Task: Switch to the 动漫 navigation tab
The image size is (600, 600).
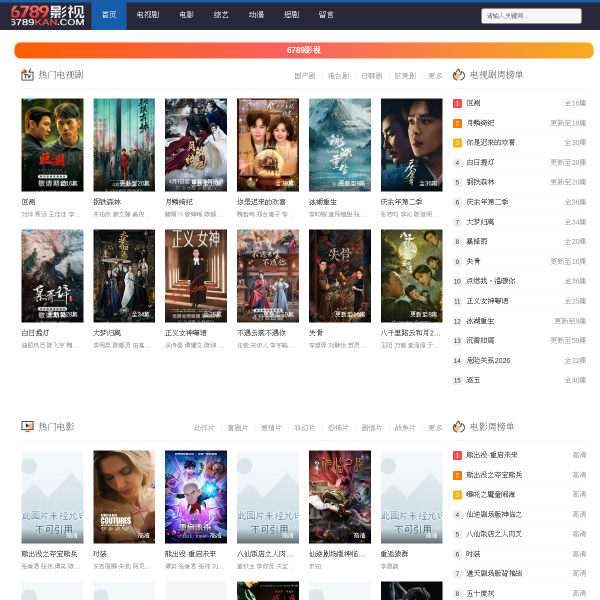Action: [256, 15]
